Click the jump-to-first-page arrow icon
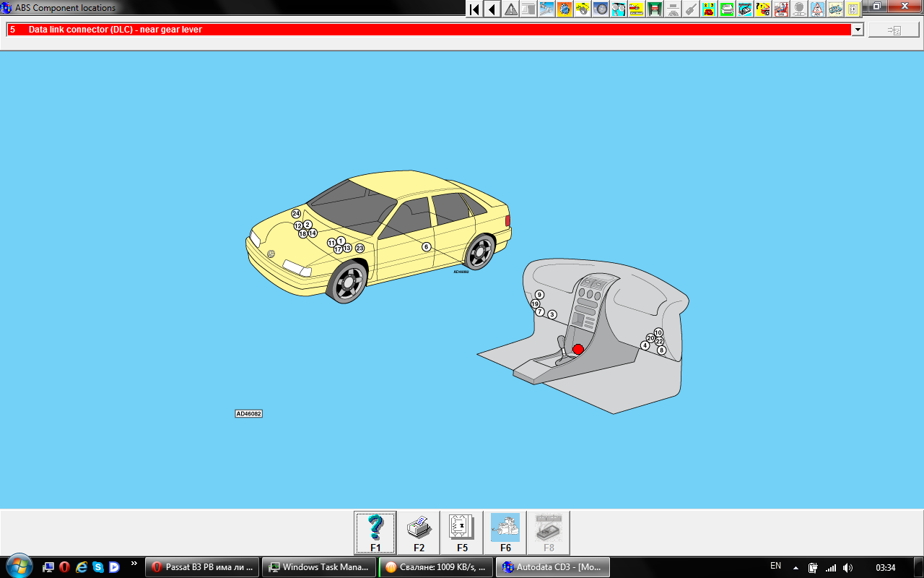The height and width of the screenshot is (578, 924). coord(474,9)
